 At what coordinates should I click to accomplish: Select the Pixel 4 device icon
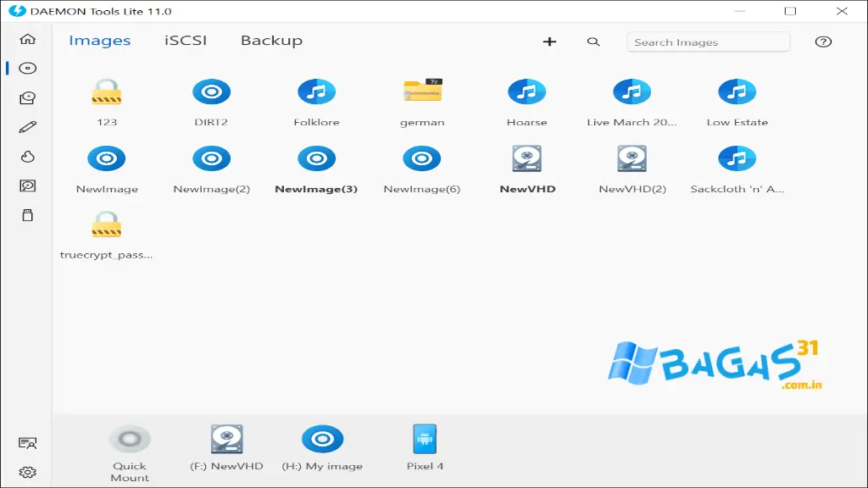tap(424, 439)
